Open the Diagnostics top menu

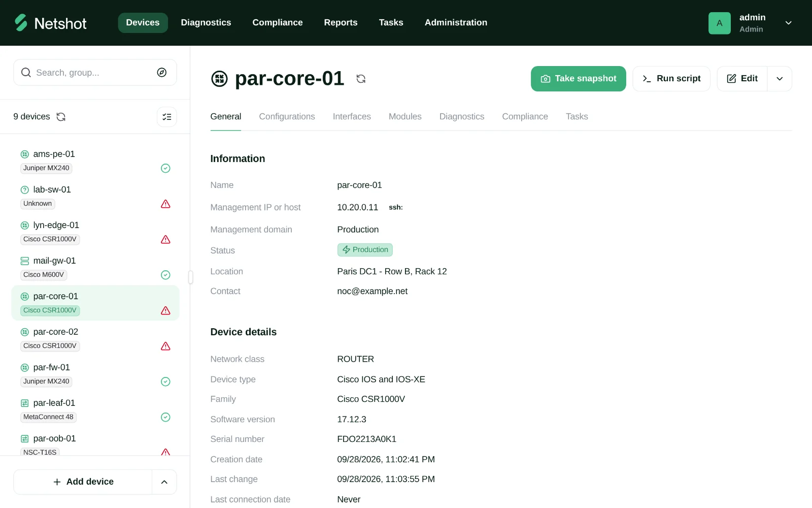(206, 23)
